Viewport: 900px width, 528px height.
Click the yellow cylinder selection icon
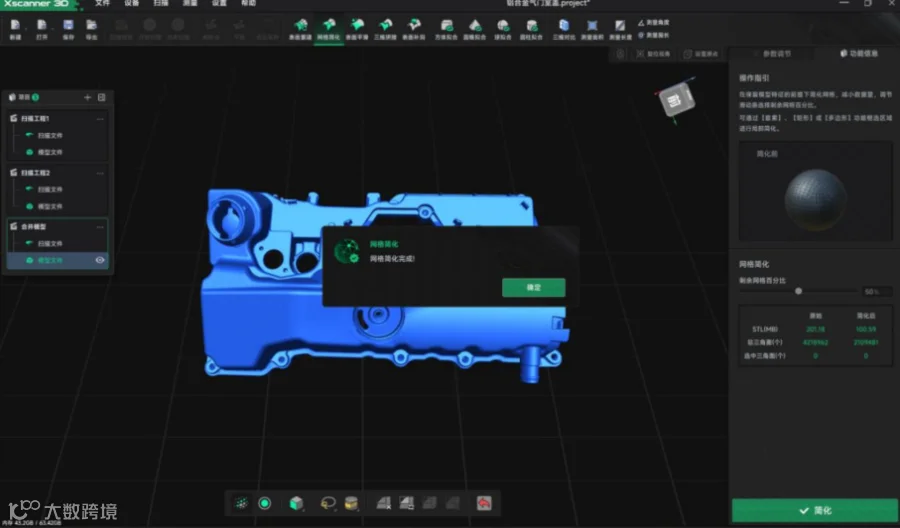coord(351,503)
